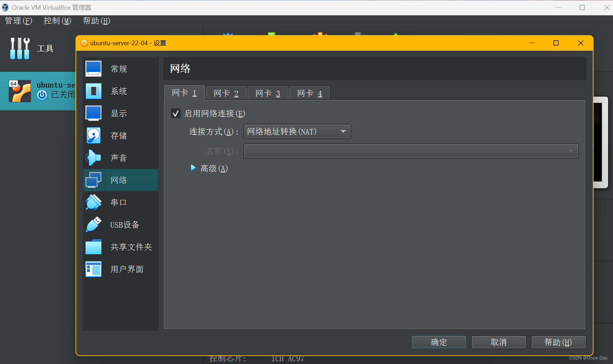Open the 系统 settings category icon
The width and height of the screenshot is (613, 364).
pyautogui.click(x=93, y=91)
